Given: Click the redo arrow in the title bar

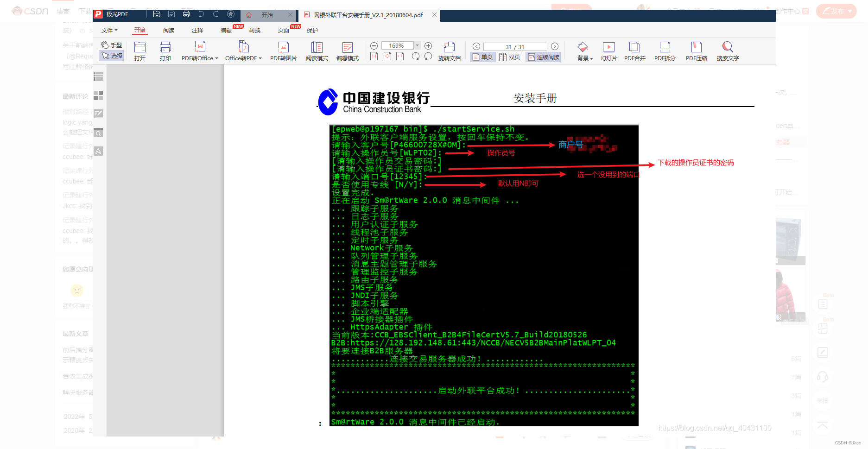Looking at the screenshot, I should tap(216, 14).
